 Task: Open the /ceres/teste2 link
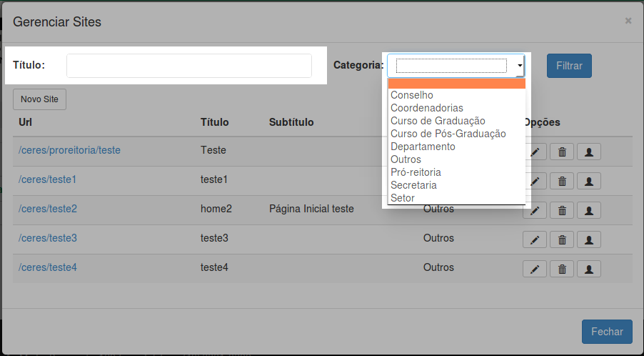click(48, 209)
